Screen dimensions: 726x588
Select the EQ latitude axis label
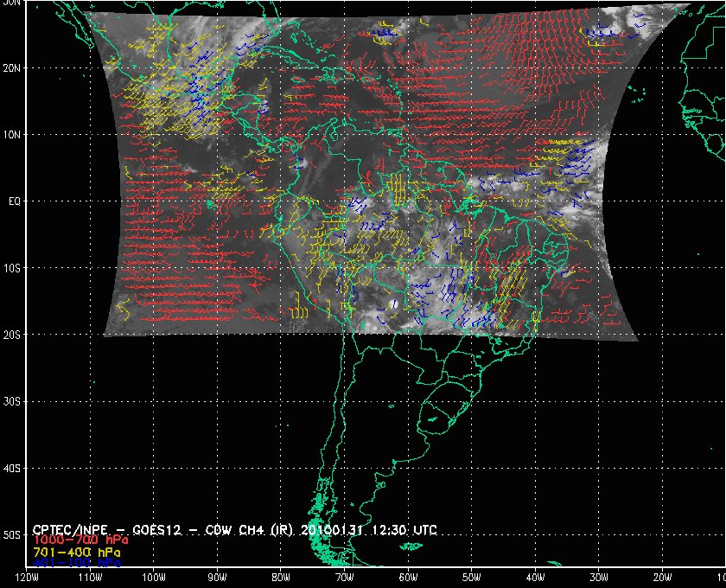click(12, 201)
